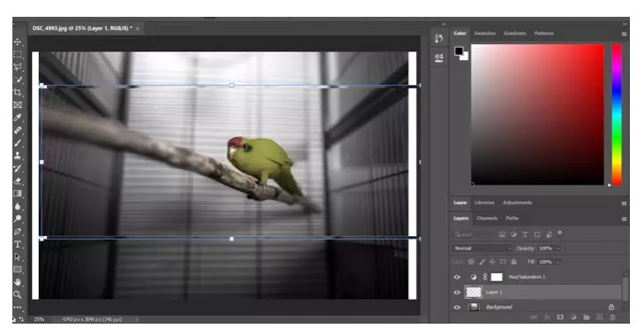The width and height of the screenshot is (644, 336).
Task: Select the Horizontal Type tool
Action: 18,244
